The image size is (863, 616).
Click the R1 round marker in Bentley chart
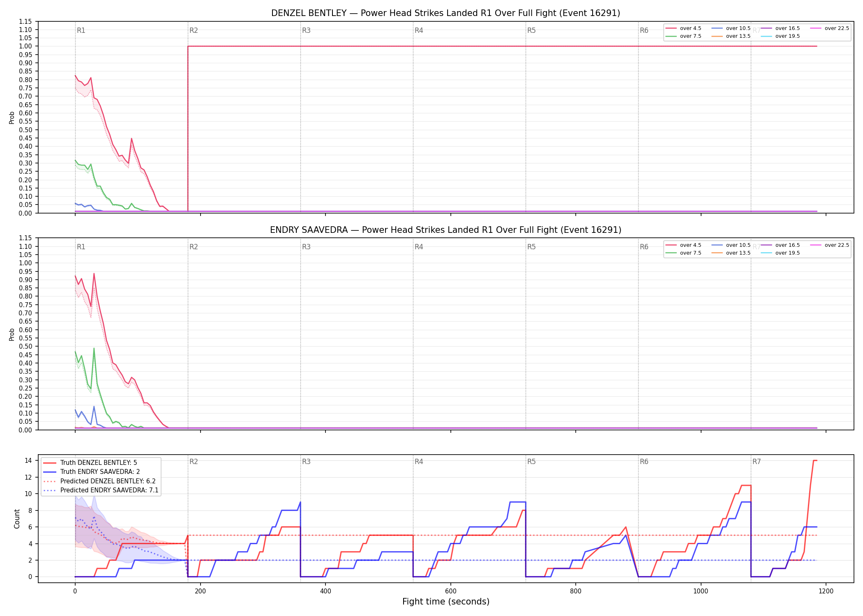click(x=81, y=30)
